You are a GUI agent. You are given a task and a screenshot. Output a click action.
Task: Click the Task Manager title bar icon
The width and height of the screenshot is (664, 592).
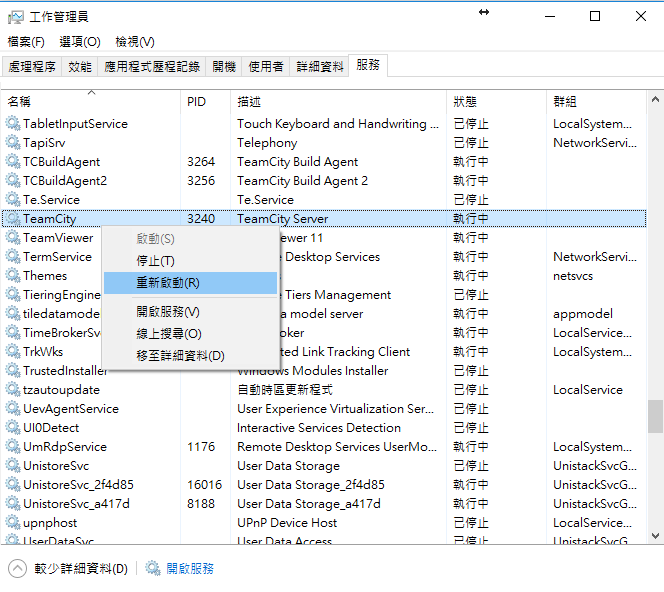click(16, 17)
